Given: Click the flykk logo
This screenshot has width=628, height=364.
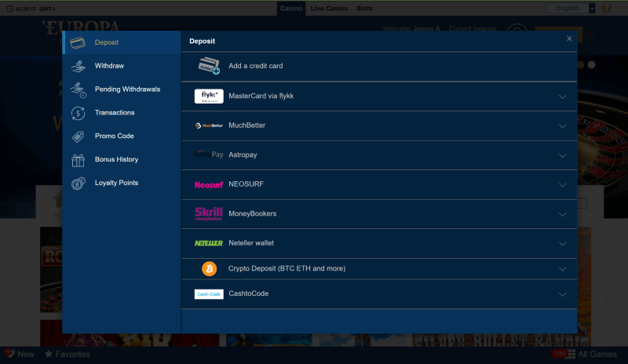Looking at the screenshot, I should tap(209, 96).
